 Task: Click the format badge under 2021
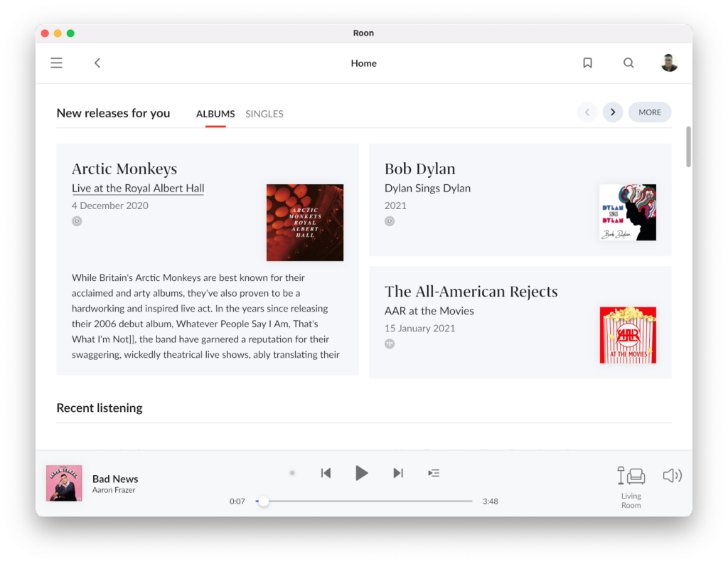tap(390, 221)
